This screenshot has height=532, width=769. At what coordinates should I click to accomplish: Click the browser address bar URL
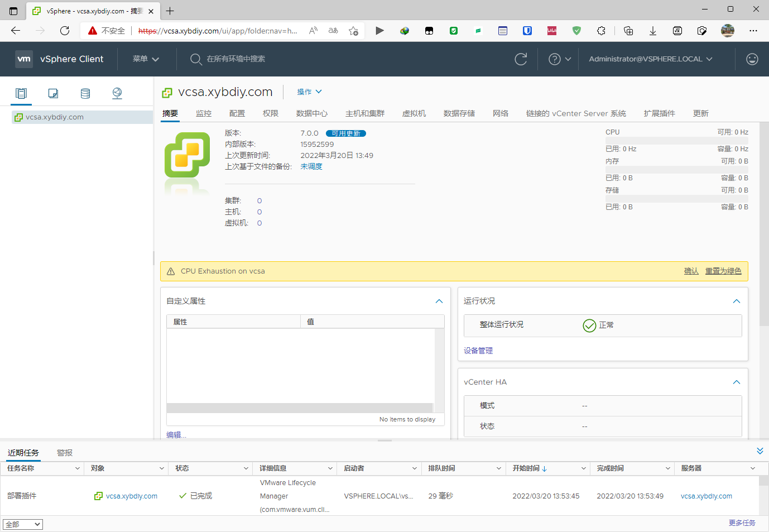(x=218, y=31)
